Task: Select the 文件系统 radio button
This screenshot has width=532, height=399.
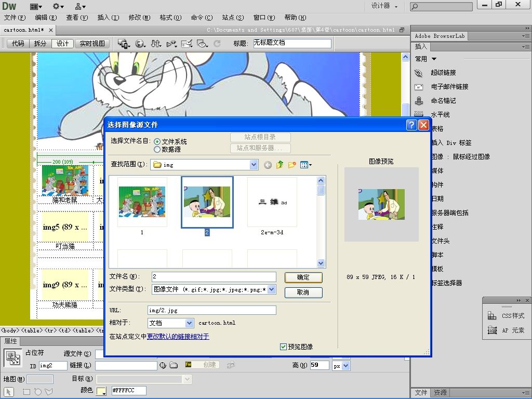Action: (157, 141)
